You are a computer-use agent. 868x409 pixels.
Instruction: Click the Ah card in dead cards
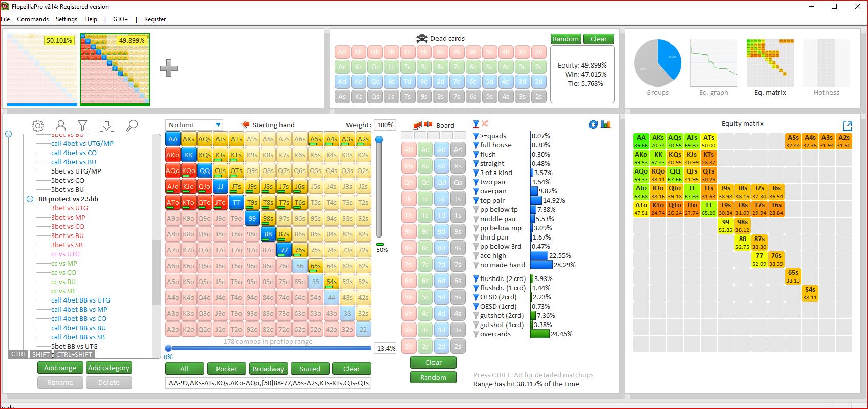pyautogui.click(x=342, y=52)
